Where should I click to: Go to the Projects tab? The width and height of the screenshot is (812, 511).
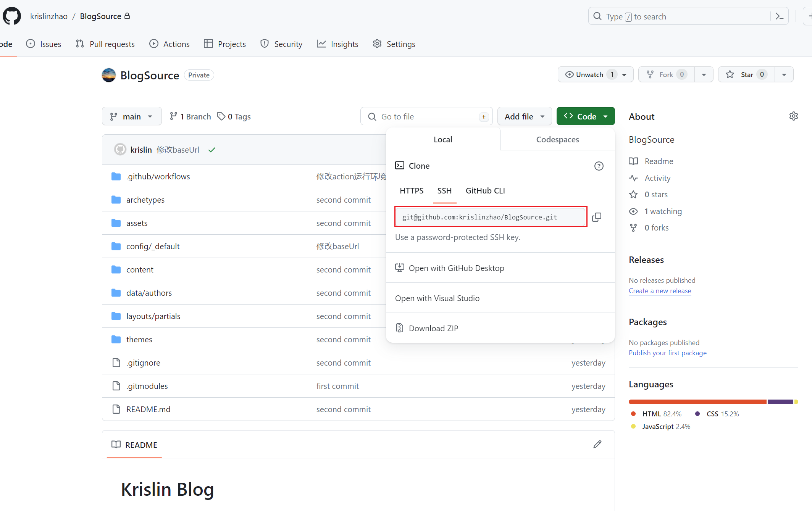[225, 44]
